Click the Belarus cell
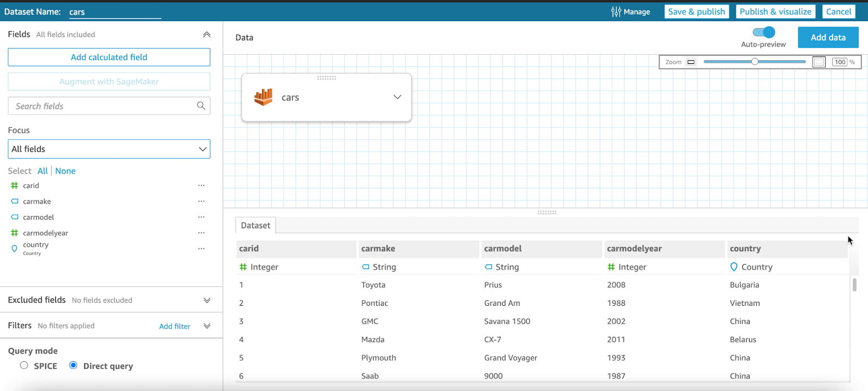The height and width of the screenshot is (391, 868). [x=743, y=339]
